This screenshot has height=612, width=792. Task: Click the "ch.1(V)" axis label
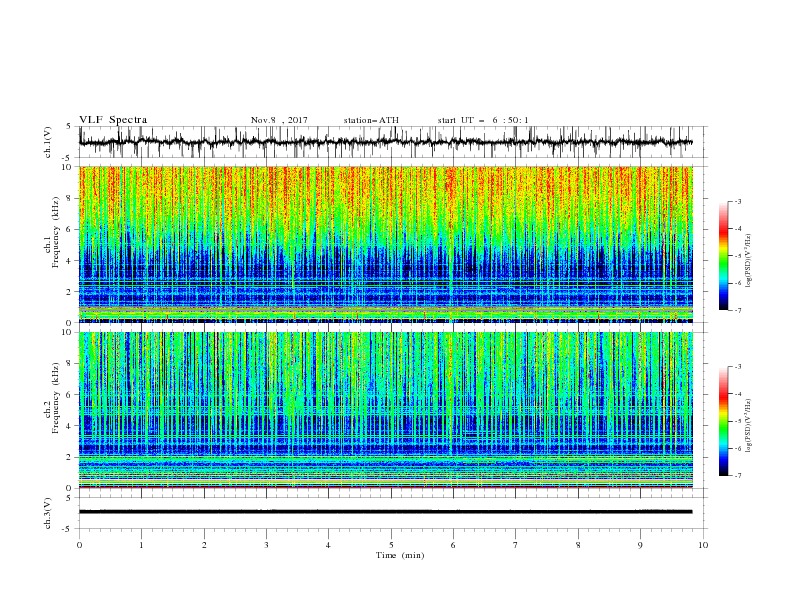48,142
